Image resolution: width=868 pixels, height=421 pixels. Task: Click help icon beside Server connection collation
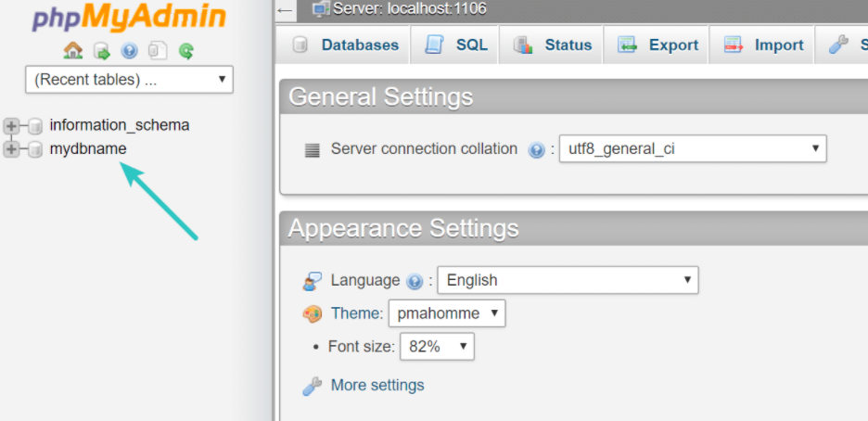point(536,150)
